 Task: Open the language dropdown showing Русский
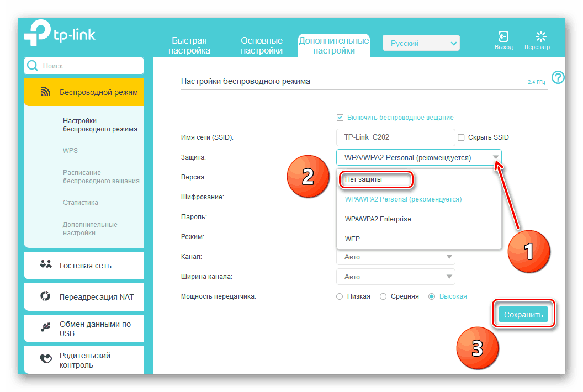[x=422, y=43]
